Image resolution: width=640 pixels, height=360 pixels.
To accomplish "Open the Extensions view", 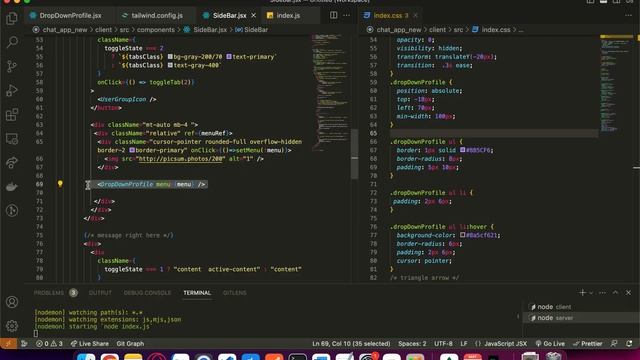I will (12, 115).
